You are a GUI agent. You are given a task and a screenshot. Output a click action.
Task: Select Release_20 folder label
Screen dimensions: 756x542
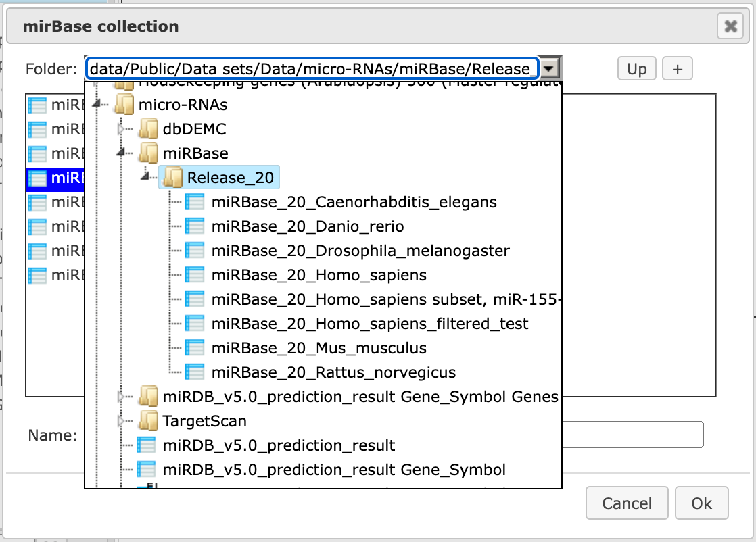click(231, 178)
